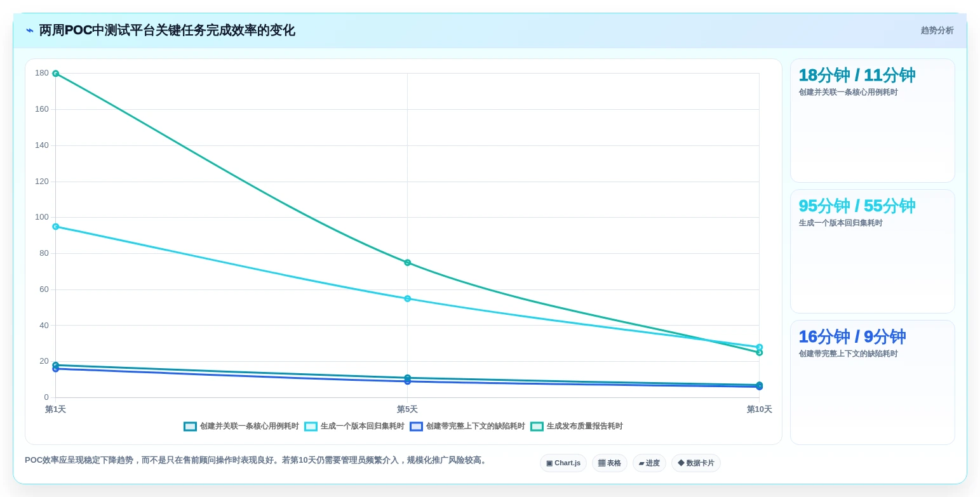The image size is (980, 497).
Task: Click legend label 创建带完整上下文的缺陷耗时
Action: tap(475, 427)
